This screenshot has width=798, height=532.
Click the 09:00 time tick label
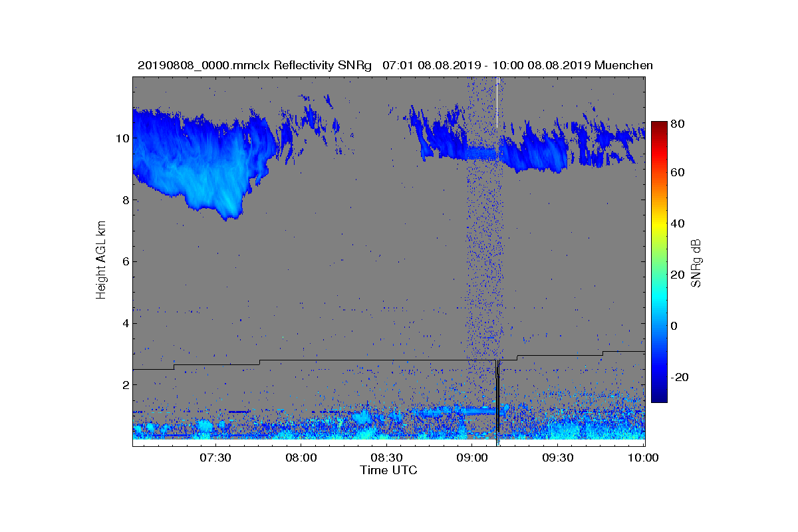pyautogui.click(x=471, y=458)
